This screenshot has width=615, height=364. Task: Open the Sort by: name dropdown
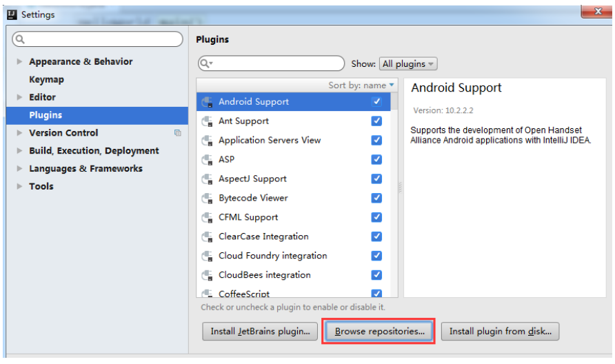[x=361, y=85]
